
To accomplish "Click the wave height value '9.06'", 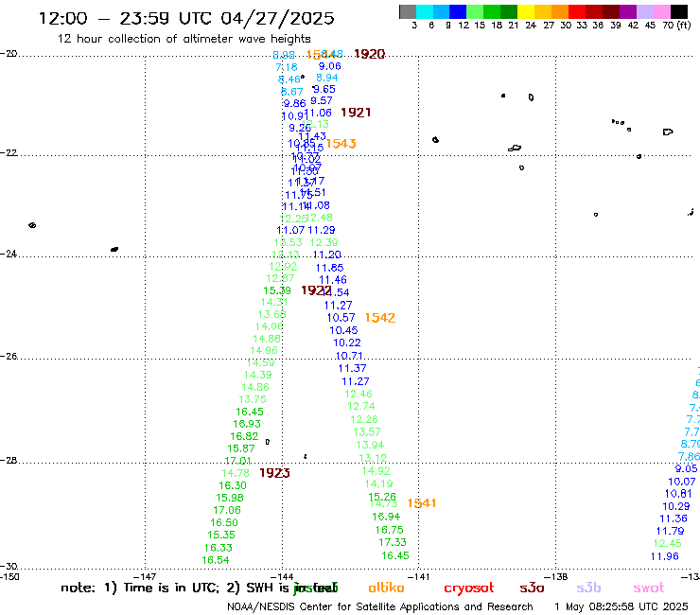I will point(330,66).
